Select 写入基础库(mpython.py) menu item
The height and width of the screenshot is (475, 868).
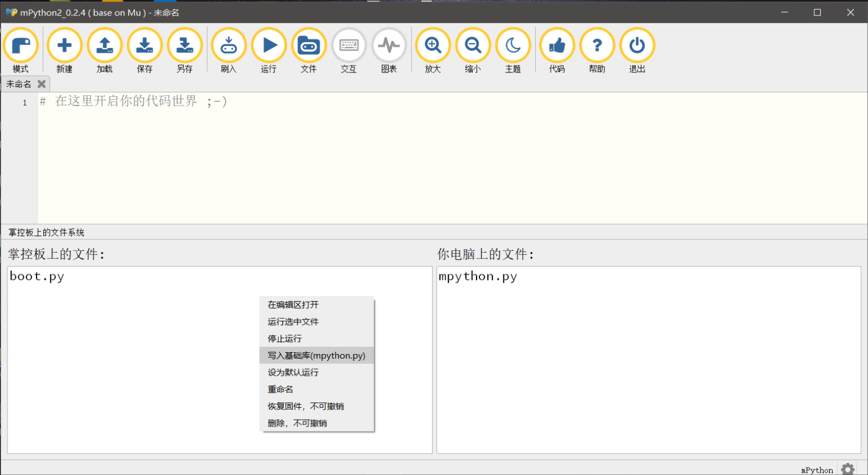(317, 355)
